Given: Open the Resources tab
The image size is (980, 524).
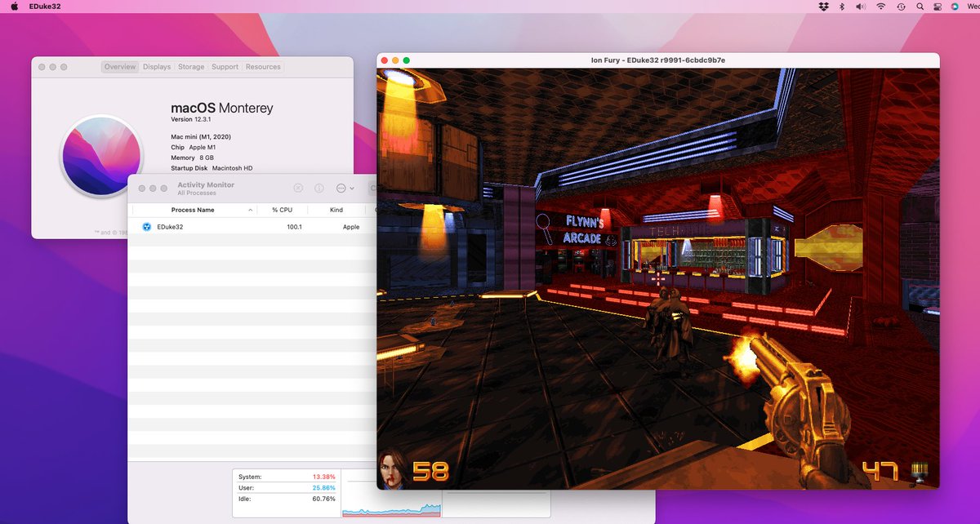Looking at the screenshot, I should pos(263,67).
